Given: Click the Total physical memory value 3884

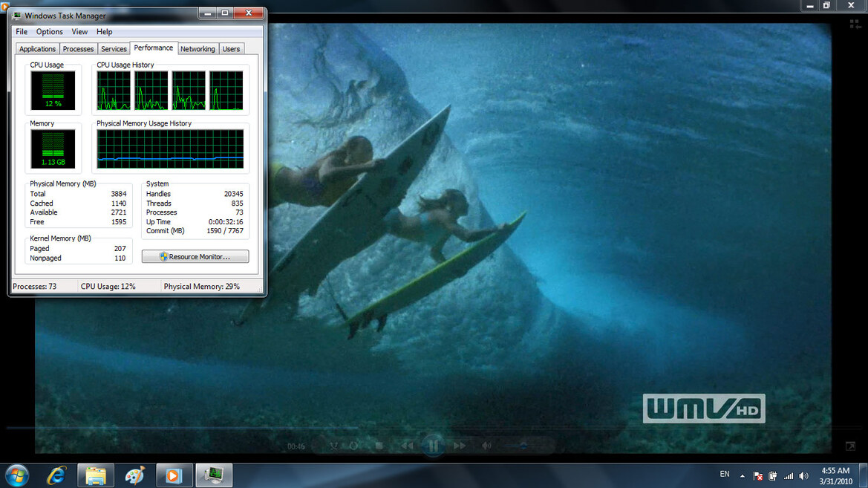Looking at the screenshot, I should [119, 194].
